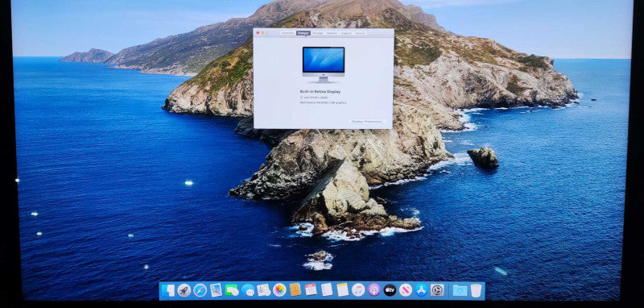This screenshot has width=644, height=308.
Task: Open Launchpad from the Dock
Action: (x=184, y=290)
